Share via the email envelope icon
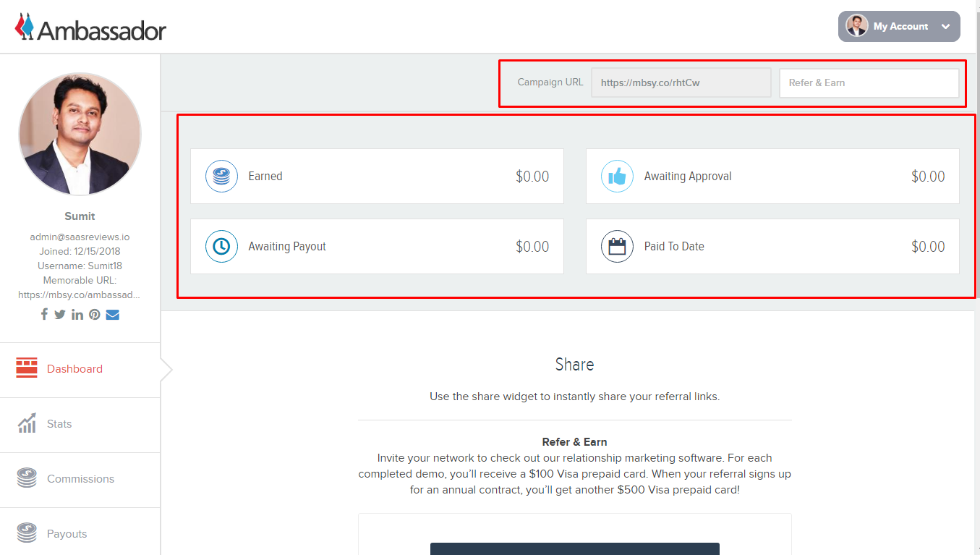The width and height of the screenshot is (980, 555). [112, 314]
